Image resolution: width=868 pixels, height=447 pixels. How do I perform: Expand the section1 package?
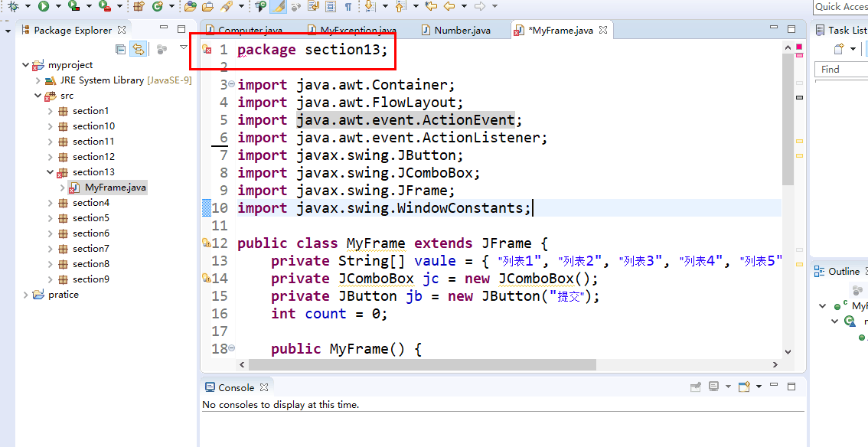pos(50,111)
